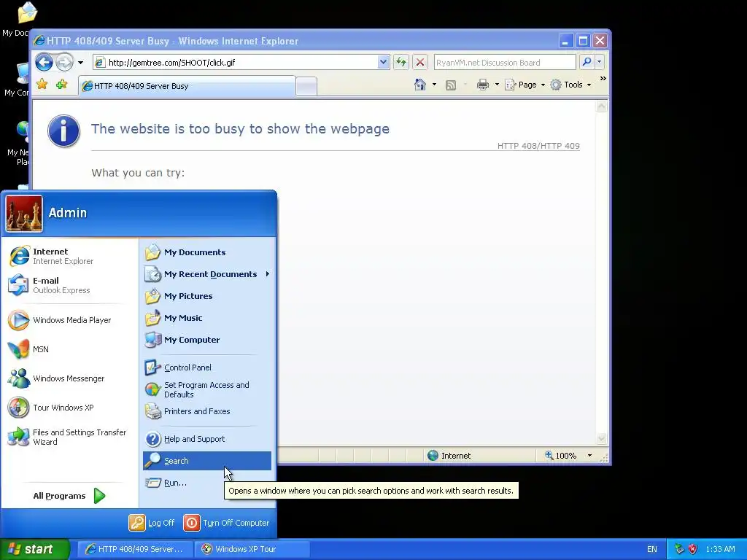Image resolution: width=747 pixels, height=560 pixels.
Task: Open a new blank tab in IE
Action: [x=306, y=87]
